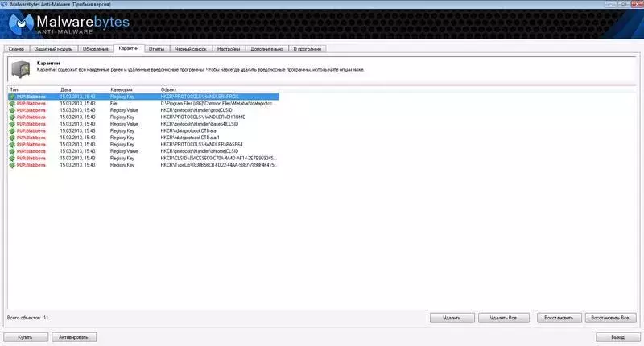
Task: Click the Всего объектов: 11 counter
Action: pyautogui.click(x=27, y=318)
